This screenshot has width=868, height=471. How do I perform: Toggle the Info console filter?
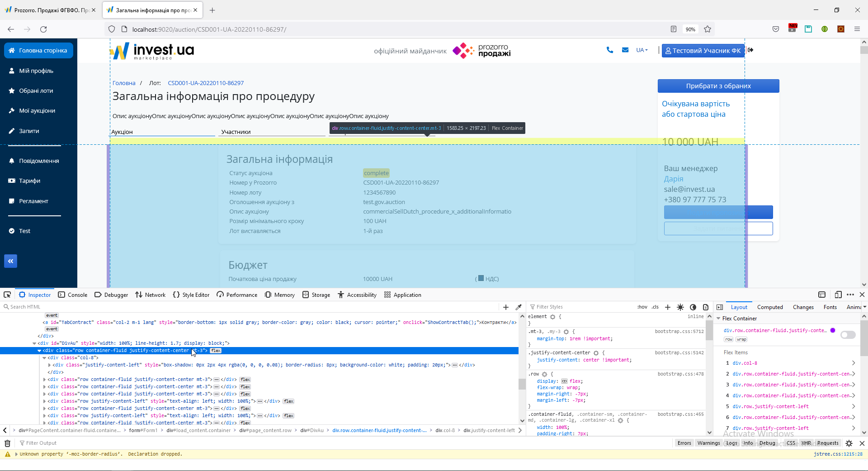click(749, 443)
